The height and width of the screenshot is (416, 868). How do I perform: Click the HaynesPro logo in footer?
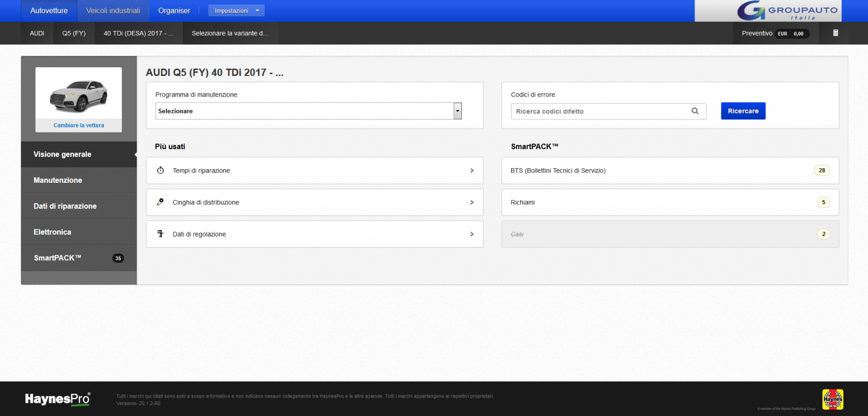58,399
